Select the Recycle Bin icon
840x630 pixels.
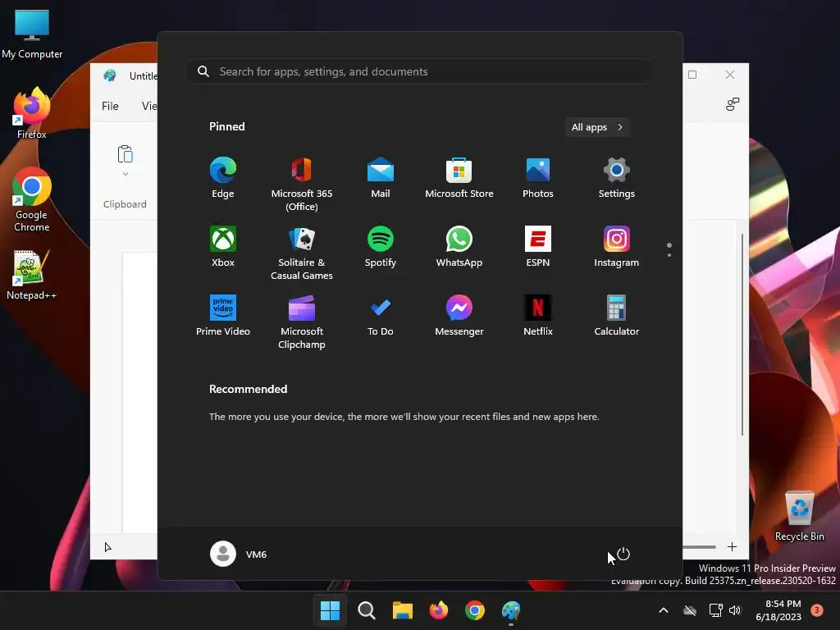(x=799, y=516)
